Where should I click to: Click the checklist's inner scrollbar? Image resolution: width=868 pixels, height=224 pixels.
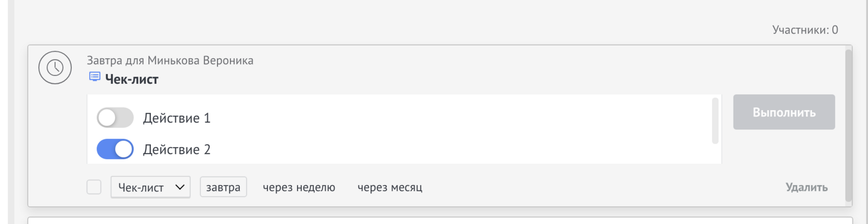(715, 121)
